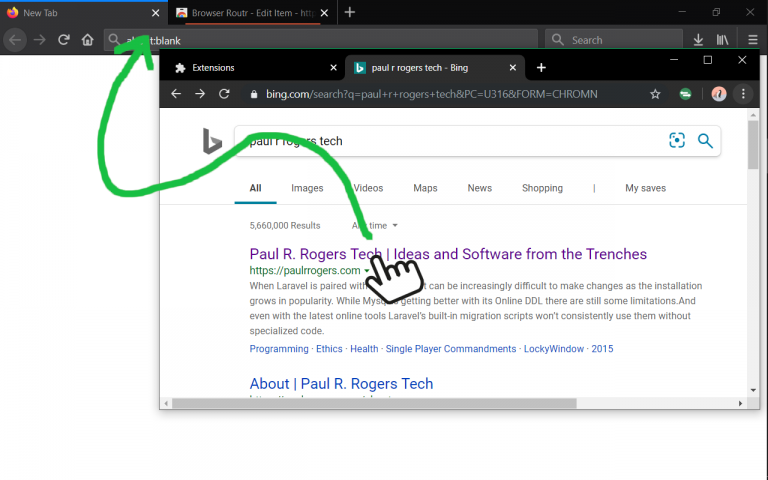The width and height of the screenshot is (768, 480).
Task: Maximize the Chrome window
Action: (x=708, y=60)
